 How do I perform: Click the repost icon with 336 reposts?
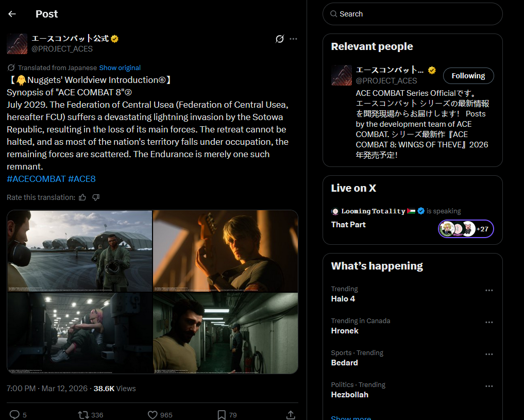[x=83, y=415]
